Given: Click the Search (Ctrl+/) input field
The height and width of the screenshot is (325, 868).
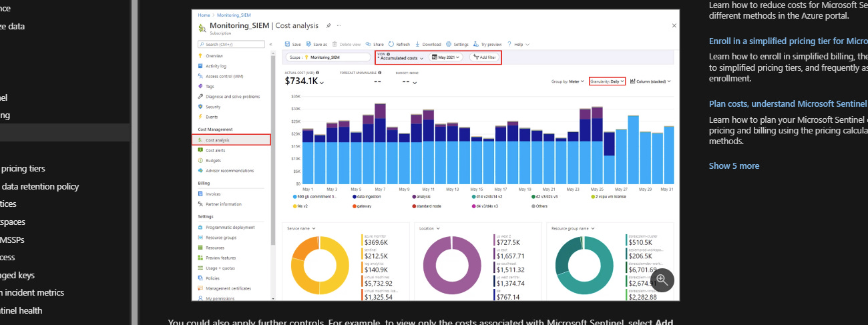Looking at the screenshot, I should click(231, 44).
